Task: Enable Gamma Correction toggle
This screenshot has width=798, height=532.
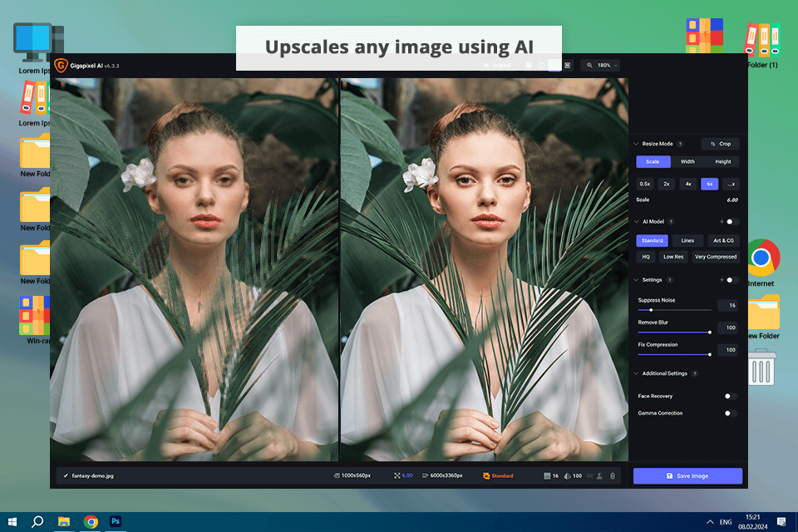Action: tap(731, 413)
